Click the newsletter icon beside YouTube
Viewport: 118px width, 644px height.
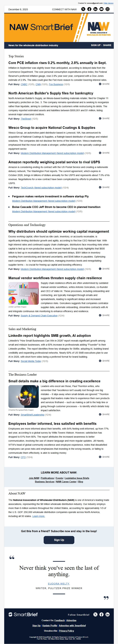click(x=107, y=9)
